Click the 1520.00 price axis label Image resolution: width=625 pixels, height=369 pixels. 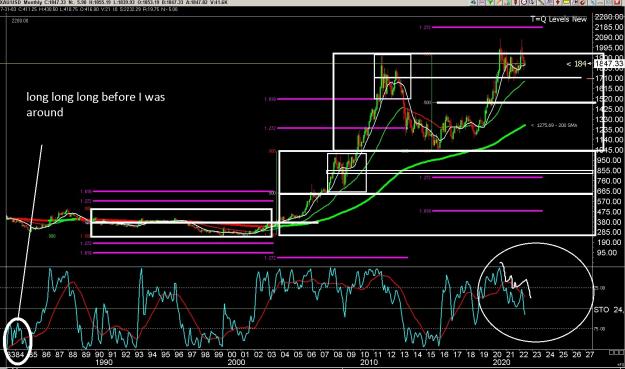(609, 99)
